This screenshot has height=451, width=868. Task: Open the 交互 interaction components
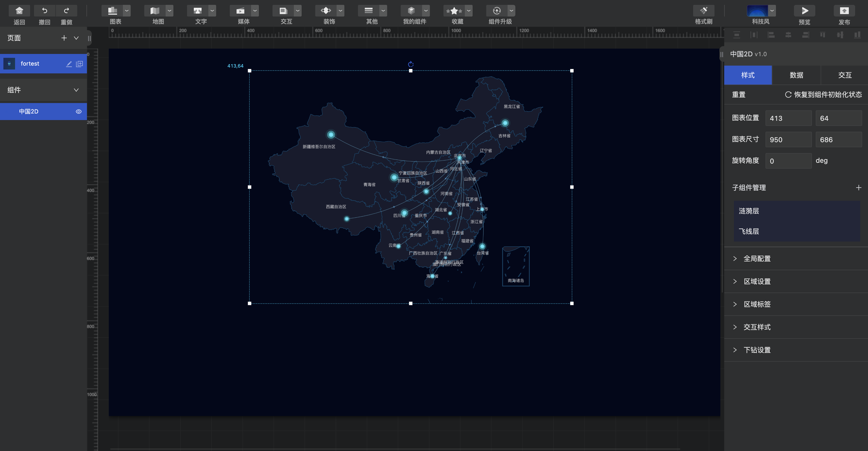283,11
